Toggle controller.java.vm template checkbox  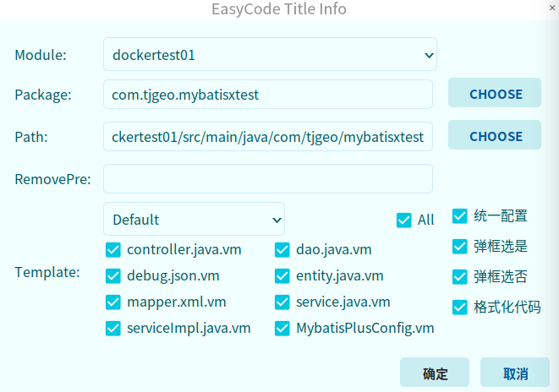112,249
